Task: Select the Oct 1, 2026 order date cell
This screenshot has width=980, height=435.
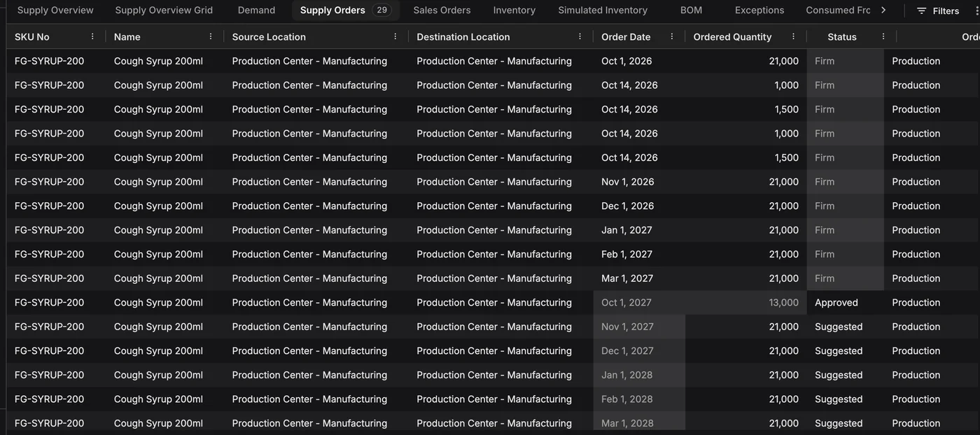Action: [639, 61]
